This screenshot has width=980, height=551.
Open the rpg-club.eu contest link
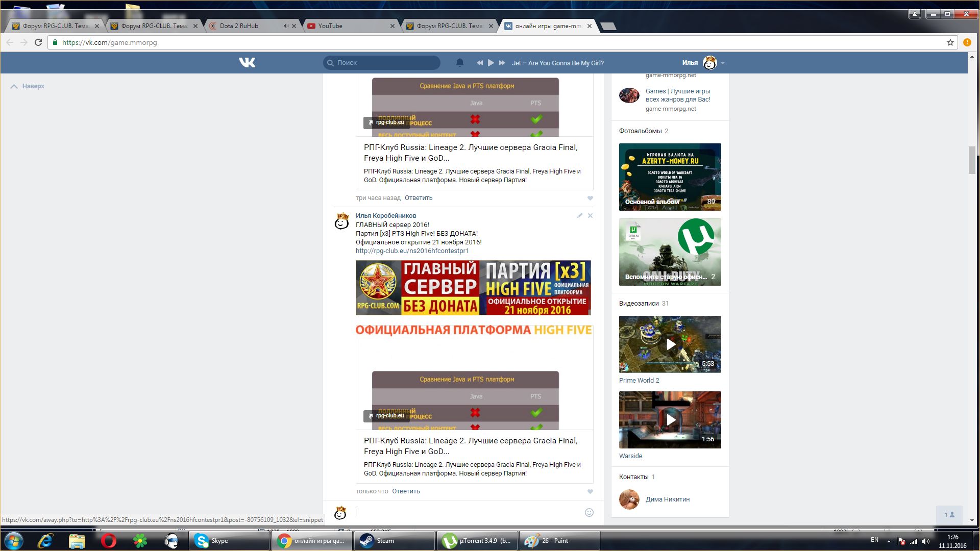click(x=412, y=251)
